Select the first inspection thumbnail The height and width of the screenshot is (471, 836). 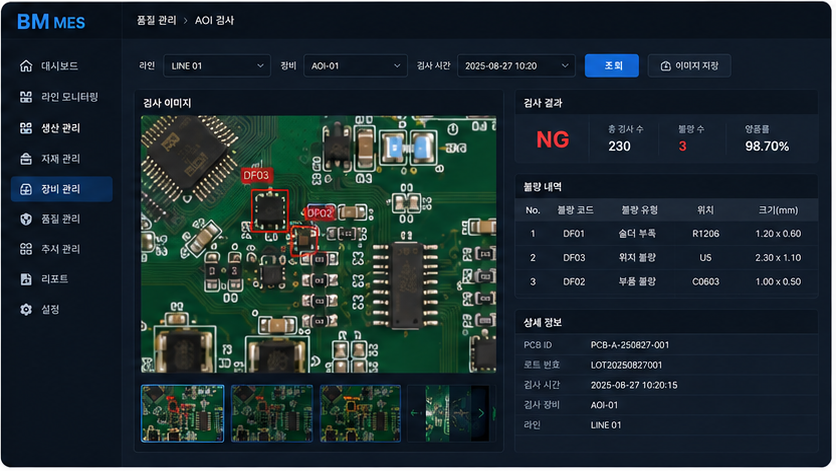[x=182, y=413]
